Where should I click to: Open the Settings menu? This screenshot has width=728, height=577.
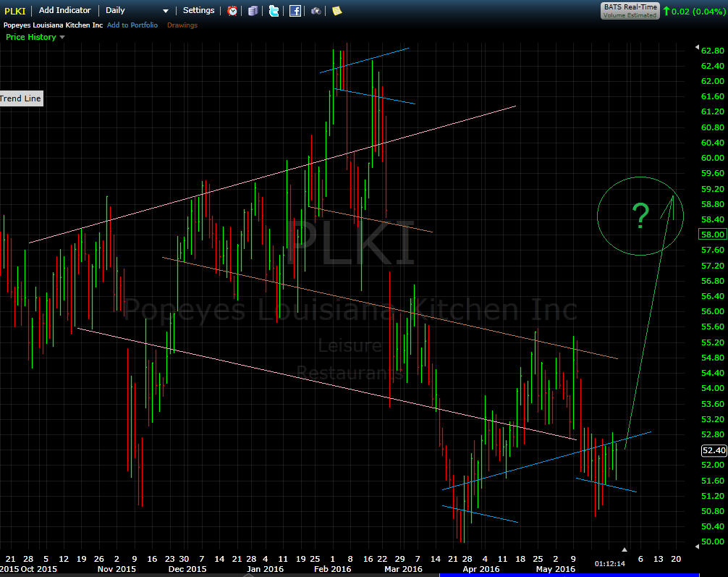pyautogui.click(x=199, y=10)
